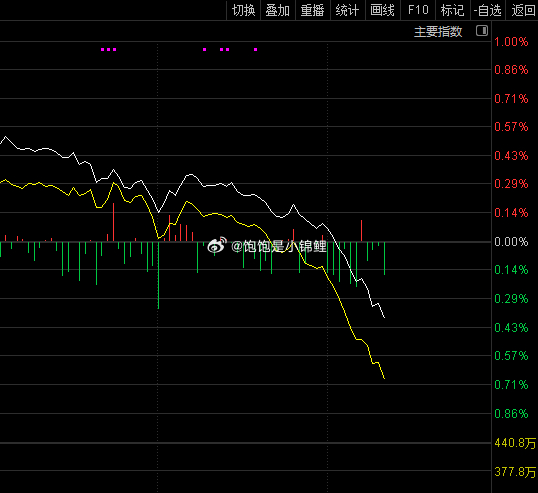Open F10 company info
The height and width of the screenshot is (493, 538).
tap(418, 10)
